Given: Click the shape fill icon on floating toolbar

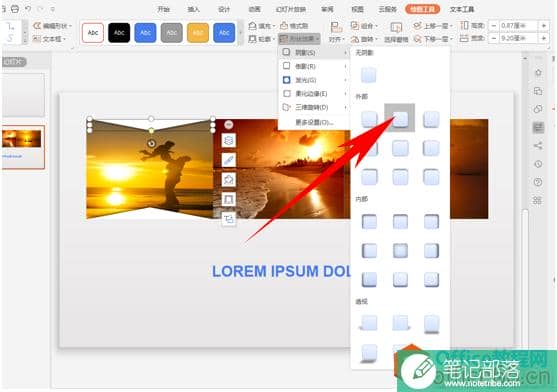Looking at the screenshot, I should click(228, 180).
